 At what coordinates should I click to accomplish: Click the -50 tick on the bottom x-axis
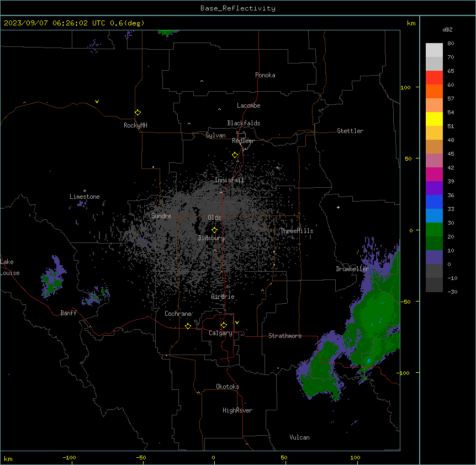point(141,457)
